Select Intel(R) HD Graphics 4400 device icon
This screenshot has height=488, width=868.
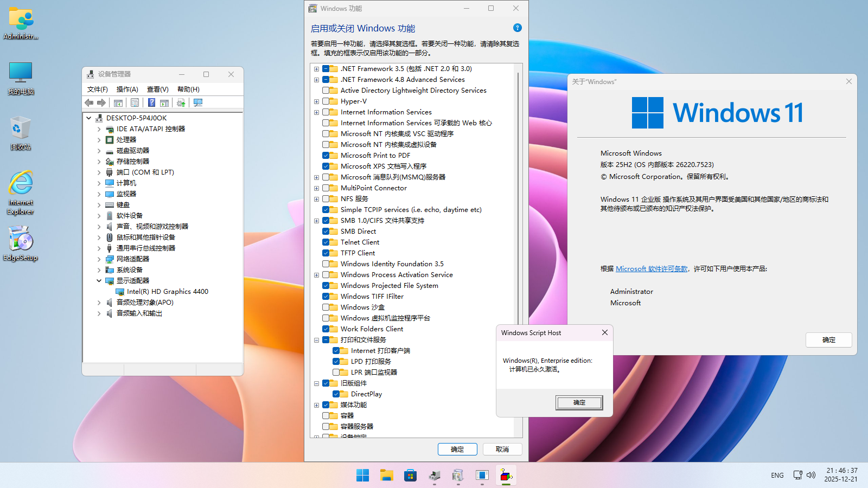(x=120, y=291)
